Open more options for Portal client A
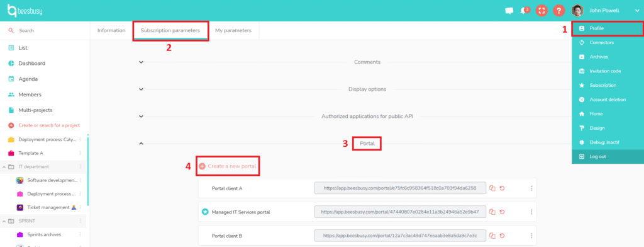644x247 pixels. (531, 188)
